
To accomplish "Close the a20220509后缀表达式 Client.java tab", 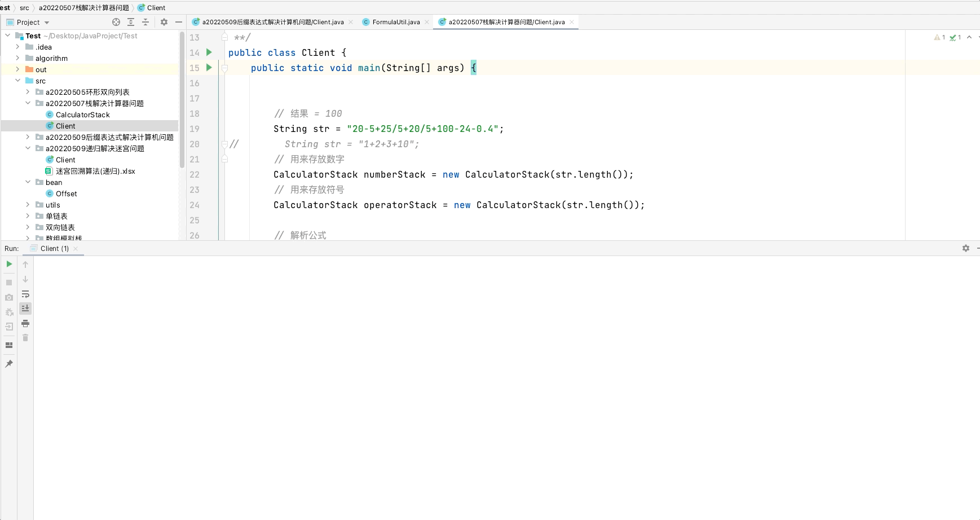I will click(351, 22).
